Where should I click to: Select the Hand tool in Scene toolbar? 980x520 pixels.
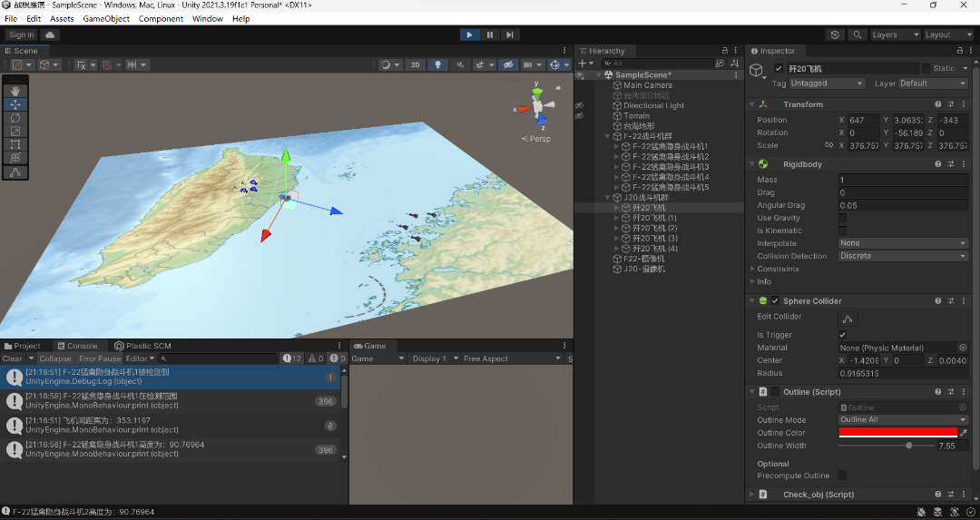coord(16,91)
